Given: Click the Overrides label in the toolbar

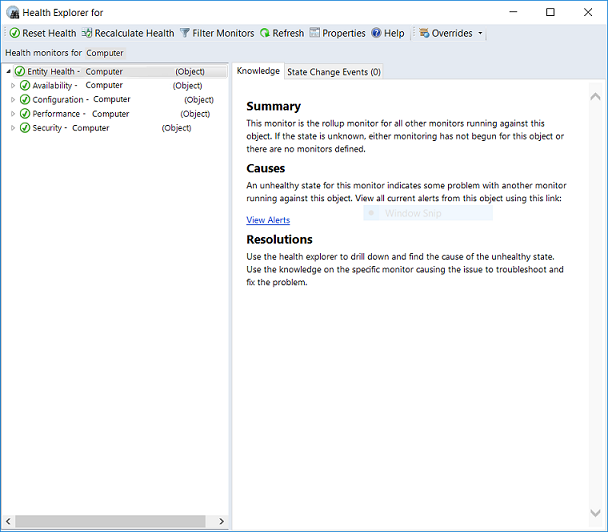Looking at the screenshot, I should [x=452, y=33].
